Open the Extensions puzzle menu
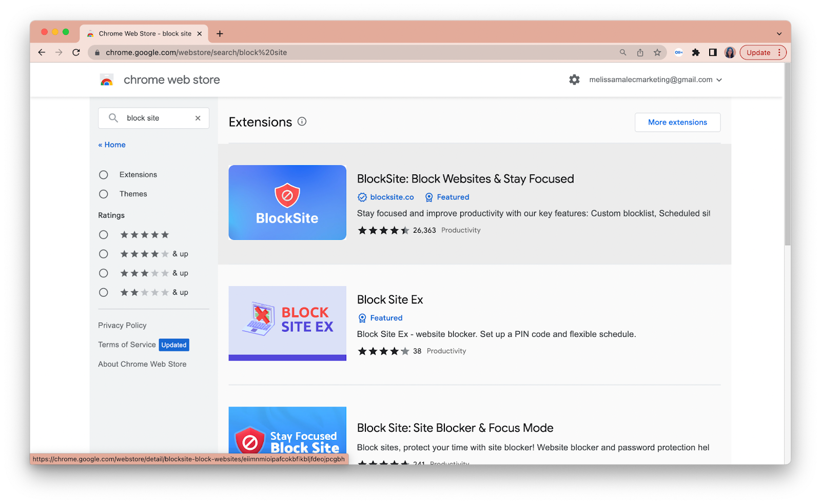821x504 pixels. [696, 52]
